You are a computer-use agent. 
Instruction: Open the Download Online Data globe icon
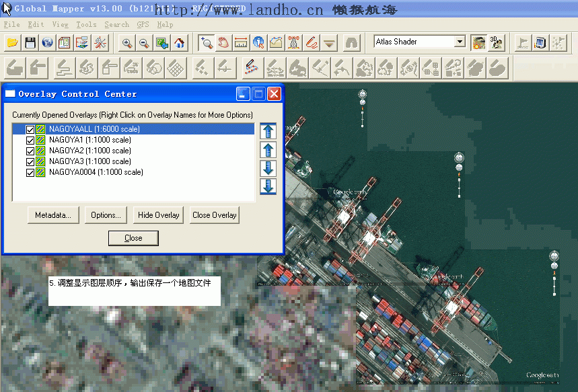click(47, 43)
